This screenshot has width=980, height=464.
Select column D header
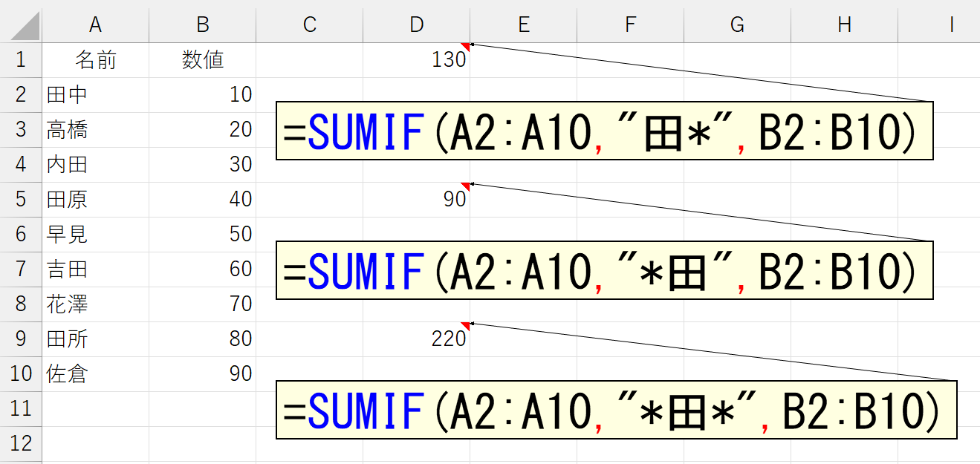coord(416,24)
